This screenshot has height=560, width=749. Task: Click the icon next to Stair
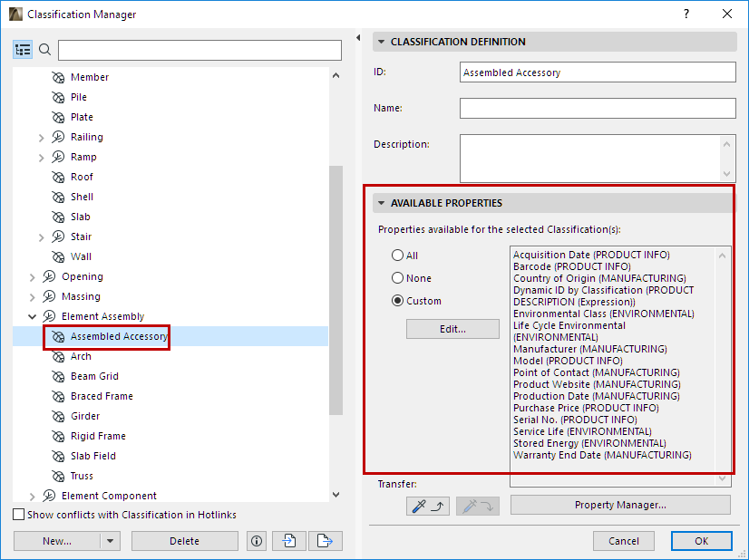58,237
